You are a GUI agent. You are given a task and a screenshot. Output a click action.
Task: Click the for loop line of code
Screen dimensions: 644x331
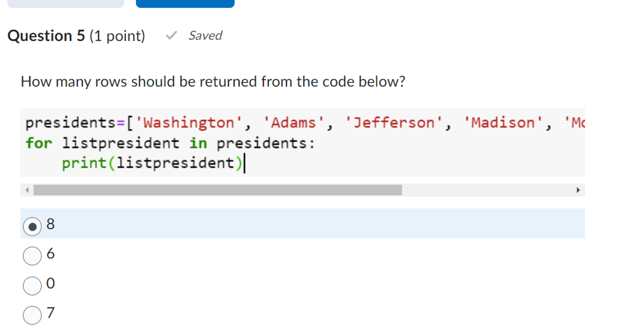(170, 143)
